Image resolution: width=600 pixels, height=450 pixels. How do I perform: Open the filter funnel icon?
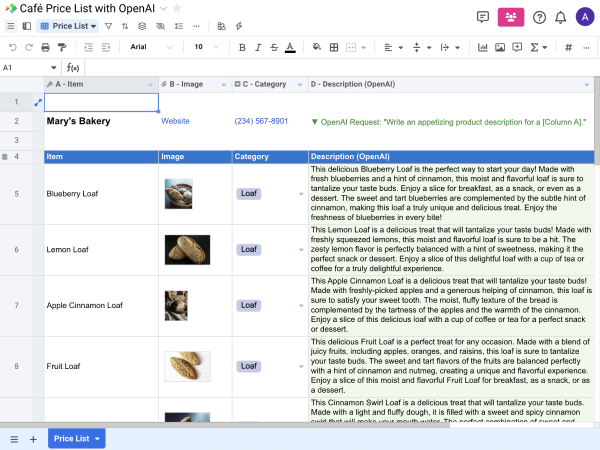109,26
